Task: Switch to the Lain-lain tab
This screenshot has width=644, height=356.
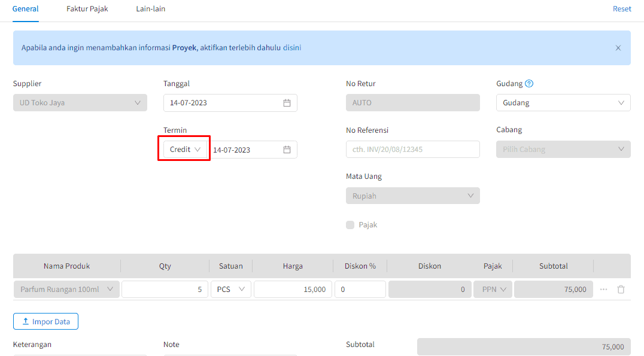Action: point(151,9)
